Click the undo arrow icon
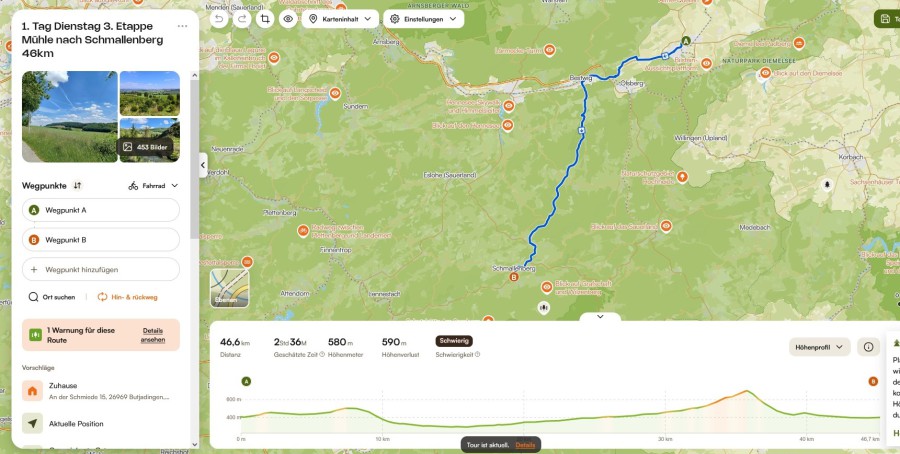The image size is (900, 454). 219,19
